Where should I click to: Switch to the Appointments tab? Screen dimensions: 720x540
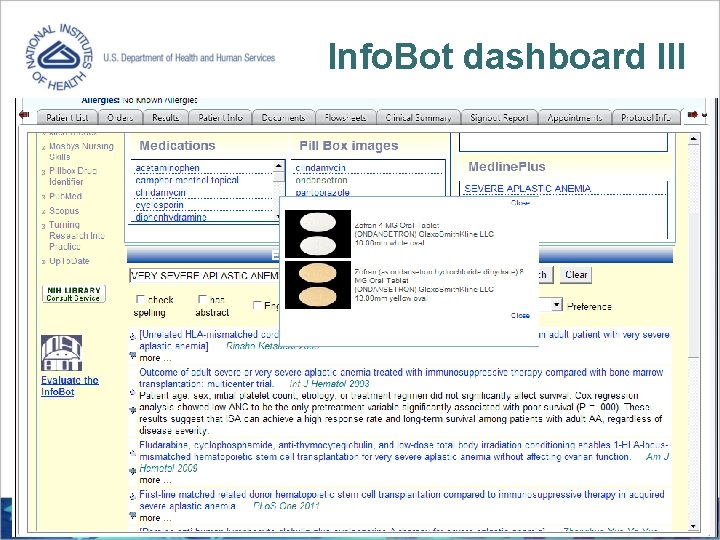(574, 118)
